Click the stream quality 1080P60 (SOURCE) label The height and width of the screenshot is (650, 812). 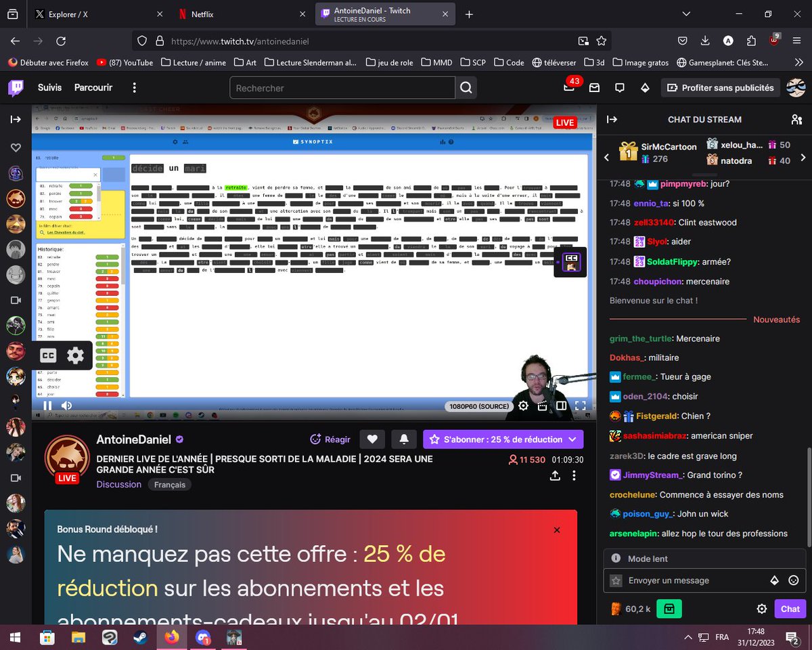[x=479, y=406]
